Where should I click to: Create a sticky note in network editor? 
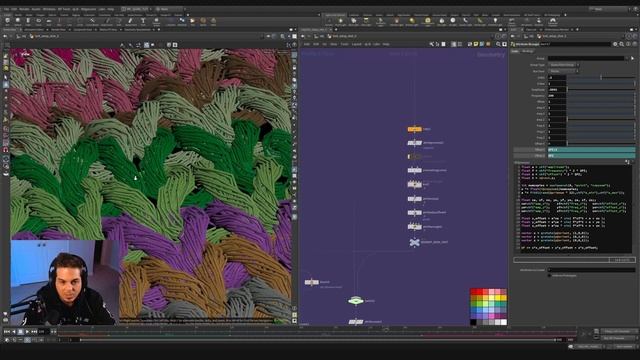(x=476, y=44)
